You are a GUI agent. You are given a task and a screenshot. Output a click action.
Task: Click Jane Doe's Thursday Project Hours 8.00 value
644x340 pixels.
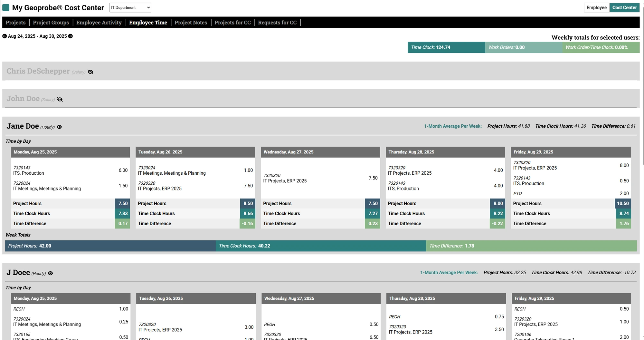[498, 204]
